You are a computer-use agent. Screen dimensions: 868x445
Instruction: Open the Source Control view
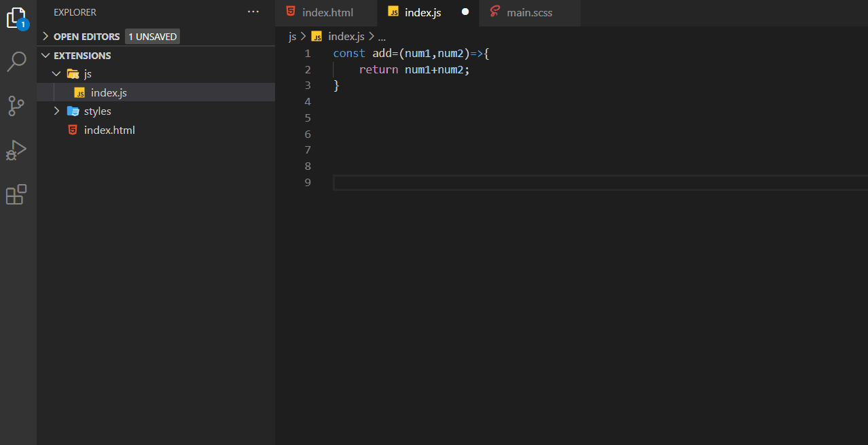(16, 106)
